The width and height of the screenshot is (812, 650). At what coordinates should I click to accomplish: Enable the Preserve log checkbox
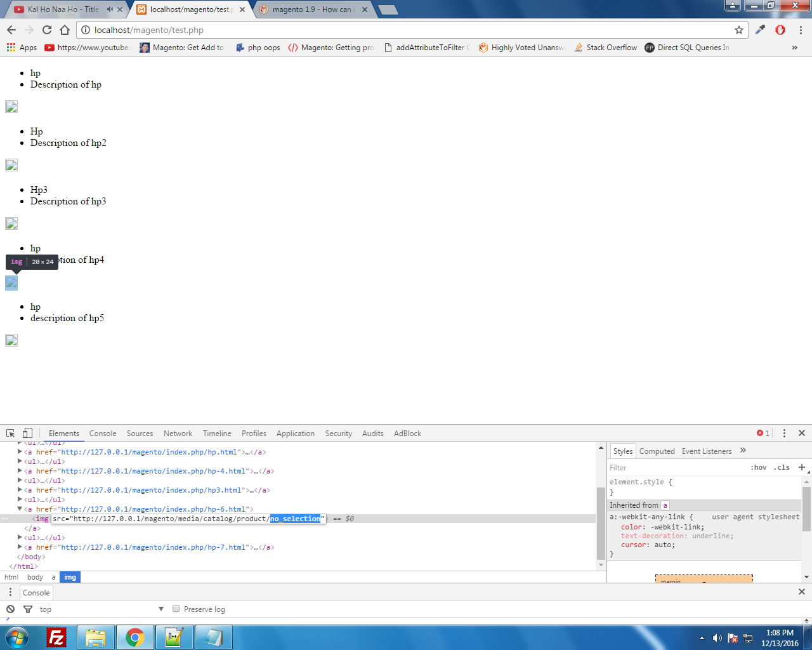176,609
